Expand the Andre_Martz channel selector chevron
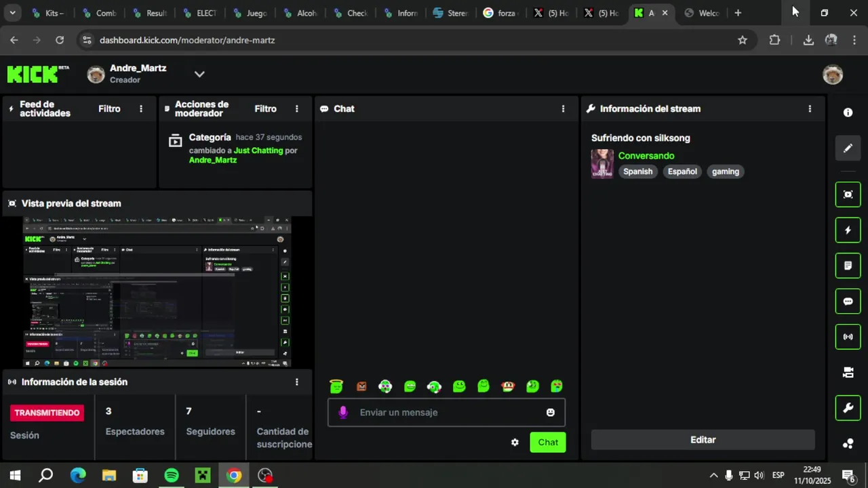 click(x=199, y=74)
